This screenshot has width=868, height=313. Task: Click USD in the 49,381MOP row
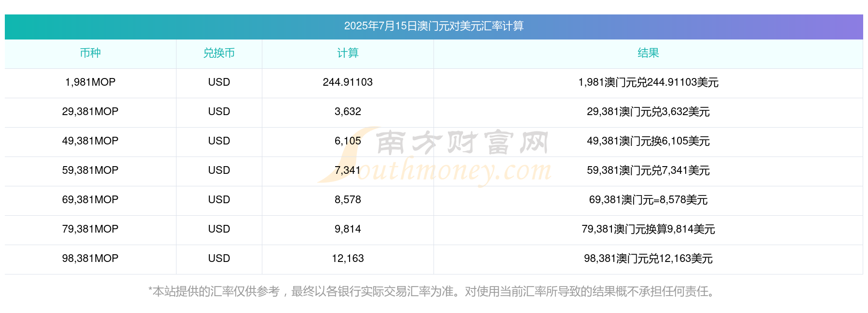pyautogui.click(x=219, y=141)
